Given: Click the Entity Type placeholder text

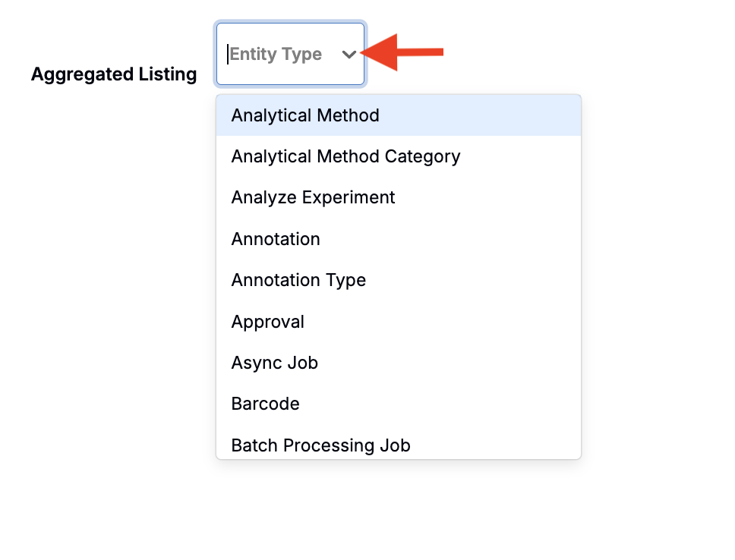Looking at the screenshot, I should point(276,55).
